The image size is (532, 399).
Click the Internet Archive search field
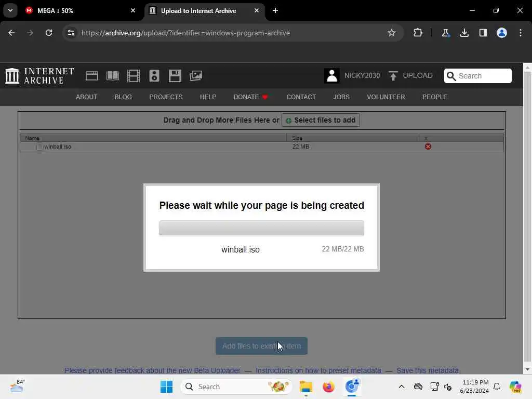(x=478, y=76)
